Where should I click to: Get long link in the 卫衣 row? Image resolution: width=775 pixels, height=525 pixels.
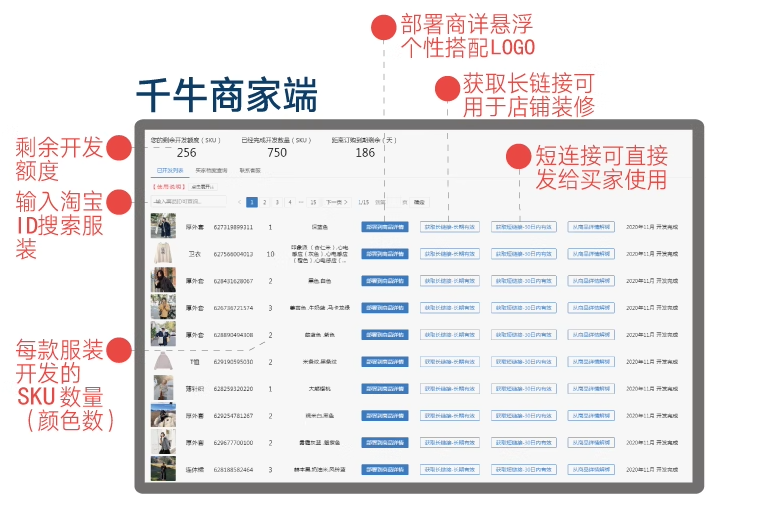point(450,254)
